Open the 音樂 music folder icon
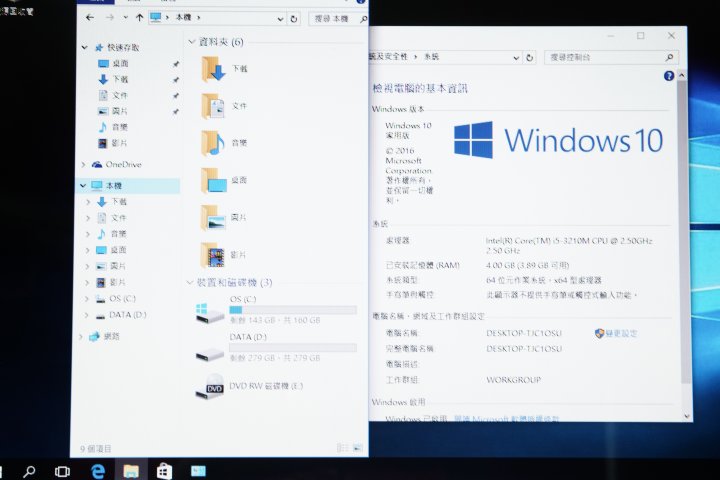720x480 pixels. coord(214,143)
